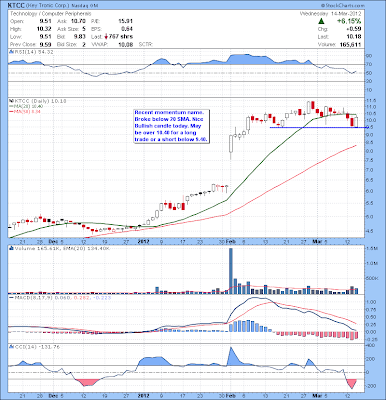Click the RSI(14) 54.32 indicator label
Viewport: 386px width, 400px height.
tap(33, 52)
